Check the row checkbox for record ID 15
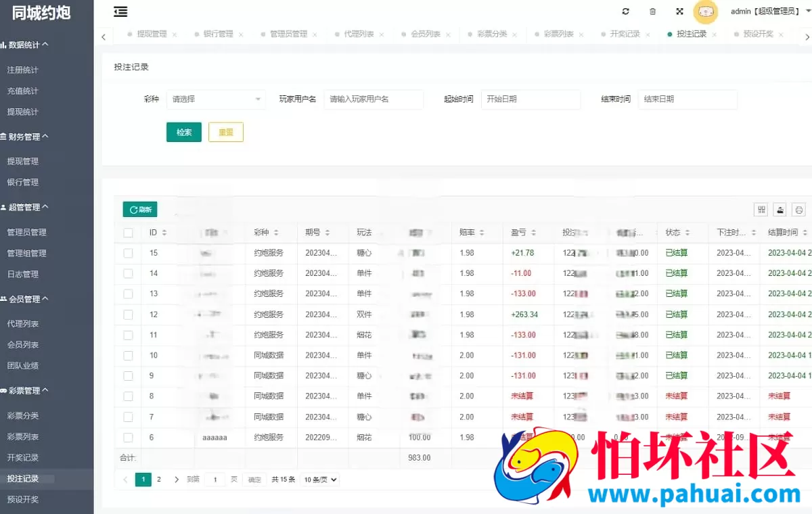Image resolution: width=812 pixels, height=514 pixels. [x=128, y=253]
